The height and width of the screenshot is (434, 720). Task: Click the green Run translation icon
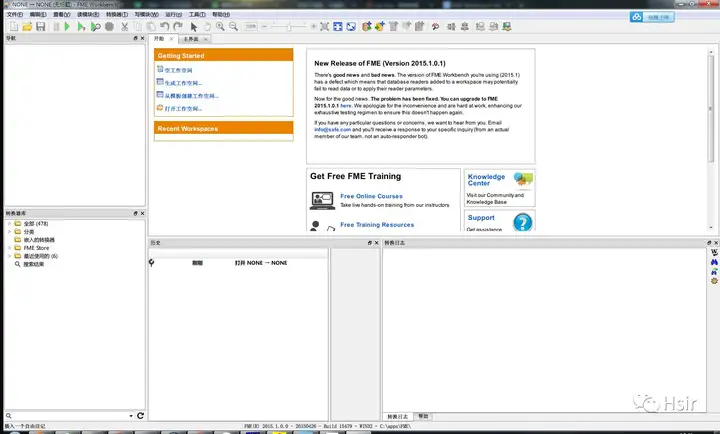pyautogui.click(x=67, y=27)
